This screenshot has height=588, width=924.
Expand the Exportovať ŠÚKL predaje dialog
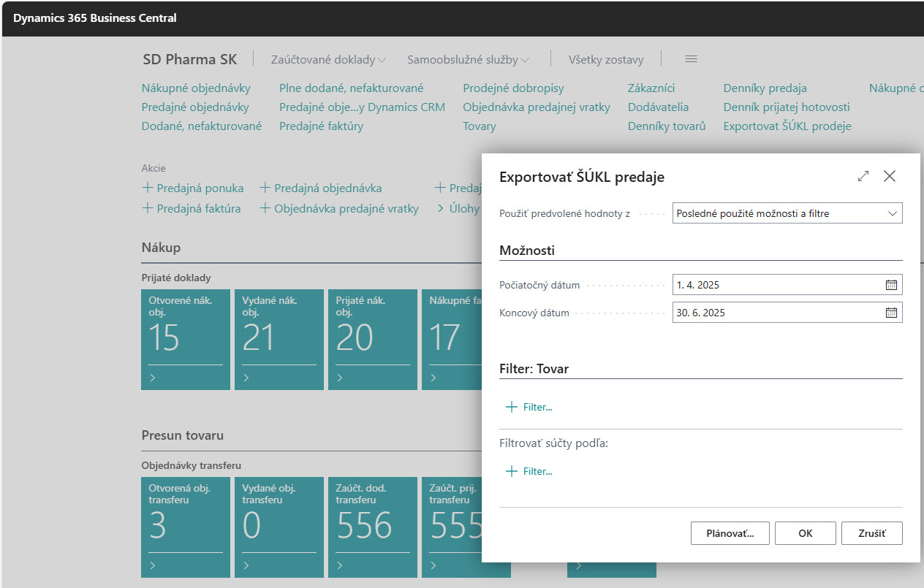863,176
